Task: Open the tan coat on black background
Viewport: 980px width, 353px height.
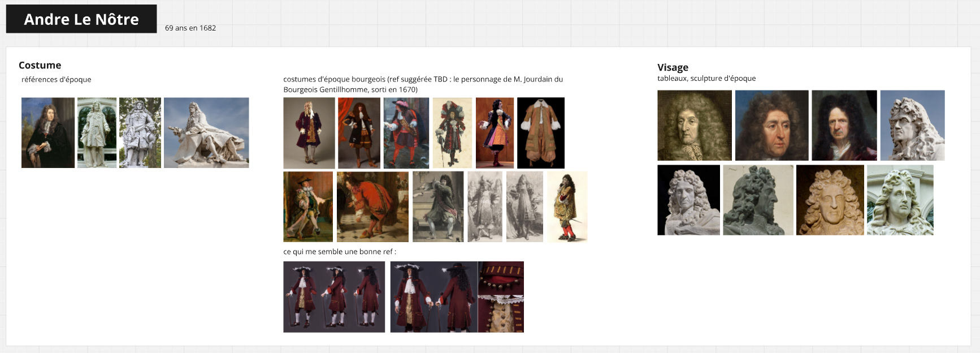Action: [541, 133]
